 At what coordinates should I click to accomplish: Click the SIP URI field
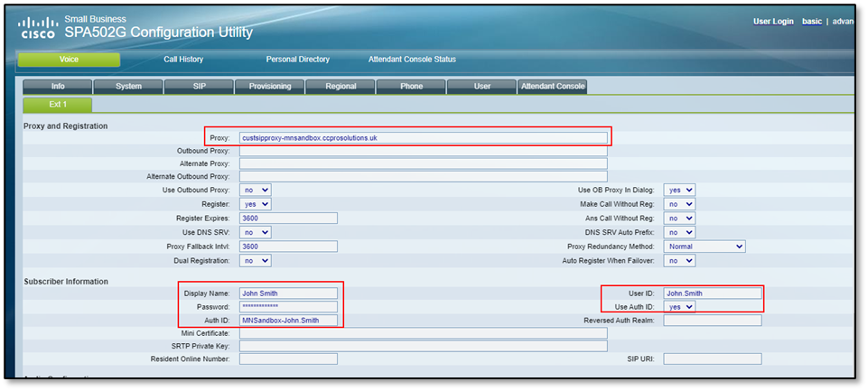coord(713,358)
